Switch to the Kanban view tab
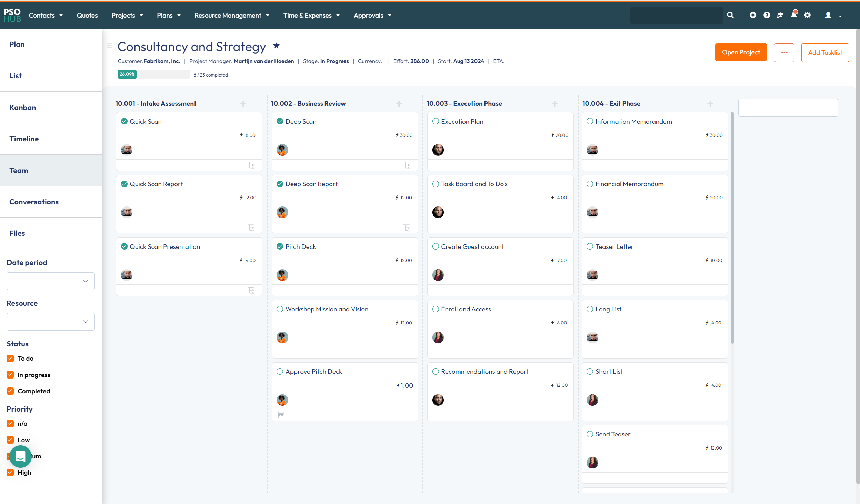Screen dimensions: 860x504 tap(23, 107)
